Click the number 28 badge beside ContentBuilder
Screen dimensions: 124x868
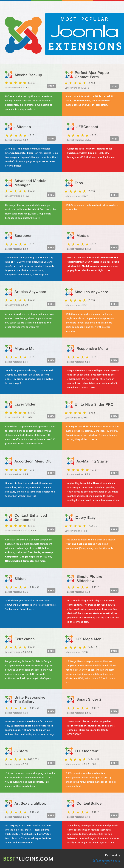tap(71, 803)
